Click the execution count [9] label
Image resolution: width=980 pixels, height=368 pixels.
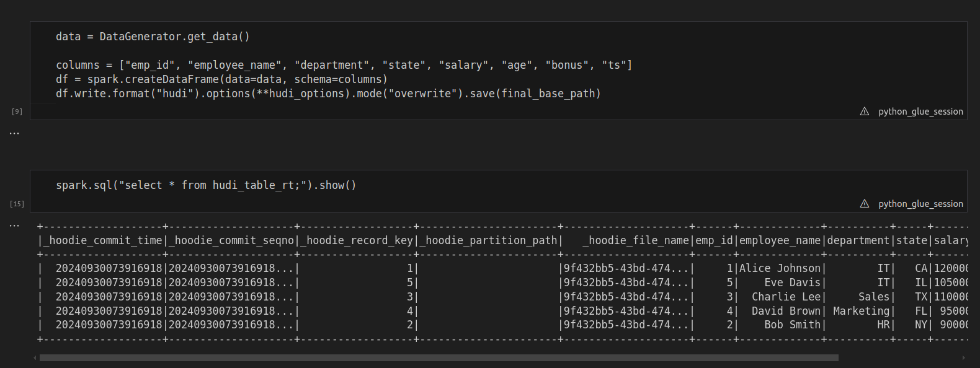point(17,112)
